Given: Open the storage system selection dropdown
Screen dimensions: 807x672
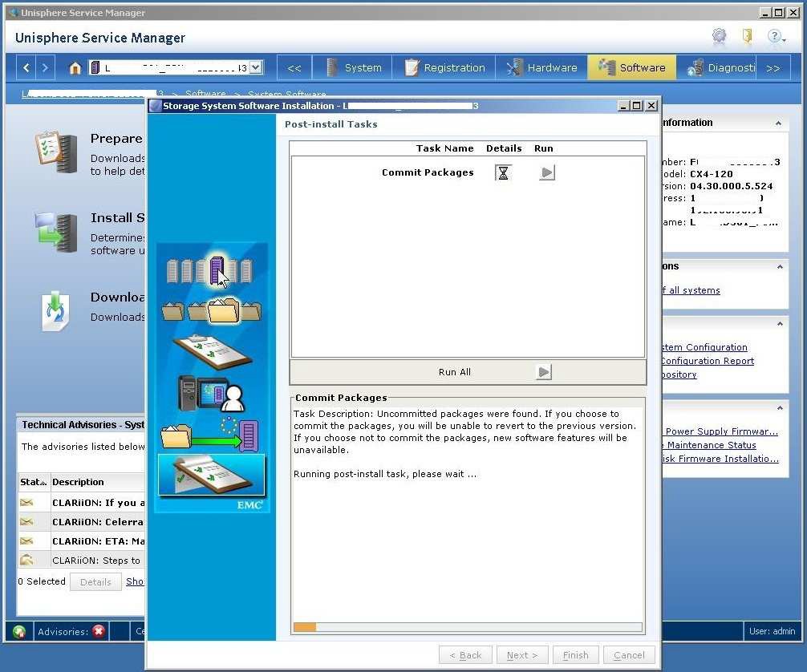Looking at the screenshot, I should coord(256,67).
